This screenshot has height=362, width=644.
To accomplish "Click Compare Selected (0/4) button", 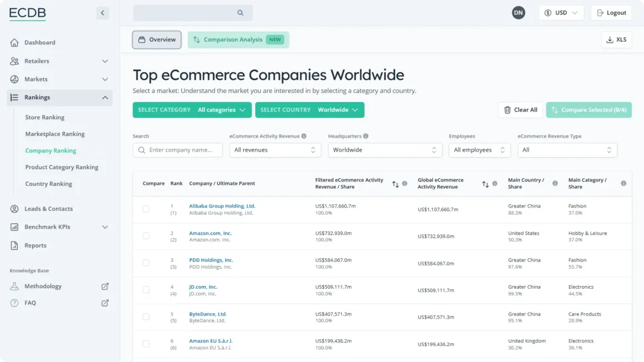I will click(x=588, y=110).
